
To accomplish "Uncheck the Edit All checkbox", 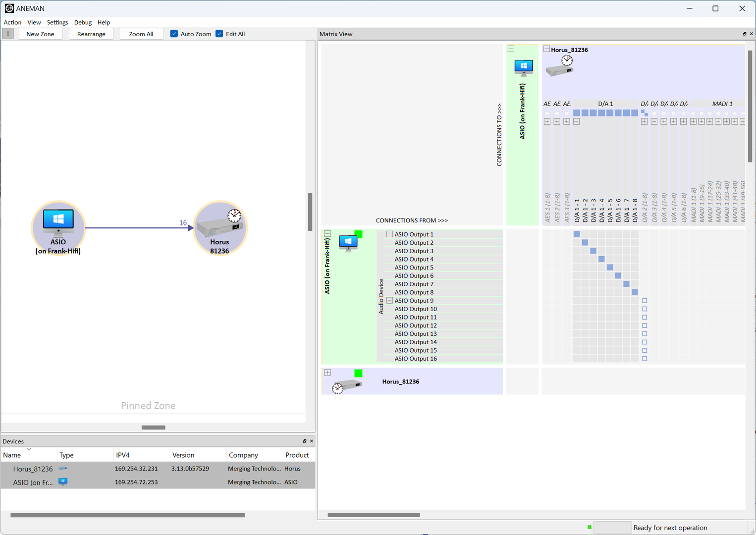I will pos(219,34).
